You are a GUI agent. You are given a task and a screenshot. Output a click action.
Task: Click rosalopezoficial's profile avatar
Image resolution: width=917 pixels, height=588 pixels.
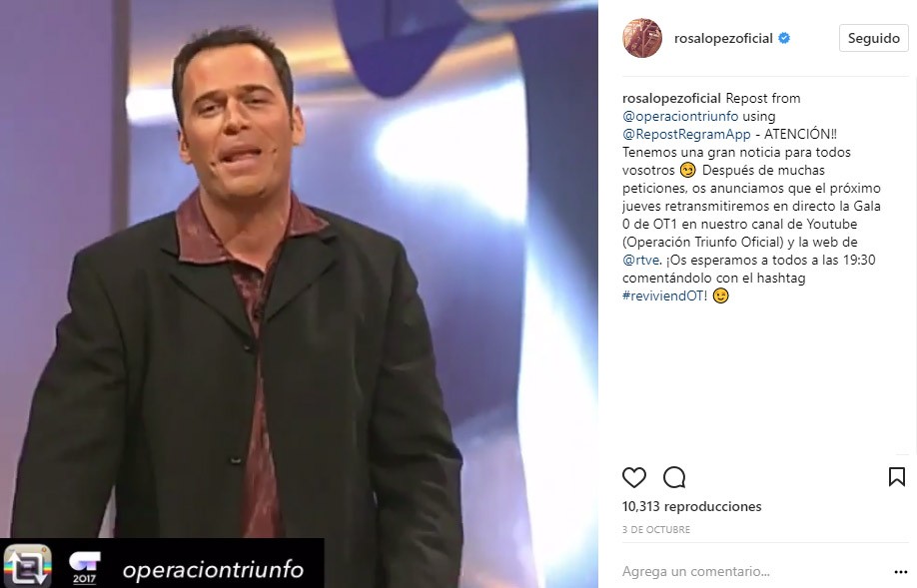pos(642,38)
